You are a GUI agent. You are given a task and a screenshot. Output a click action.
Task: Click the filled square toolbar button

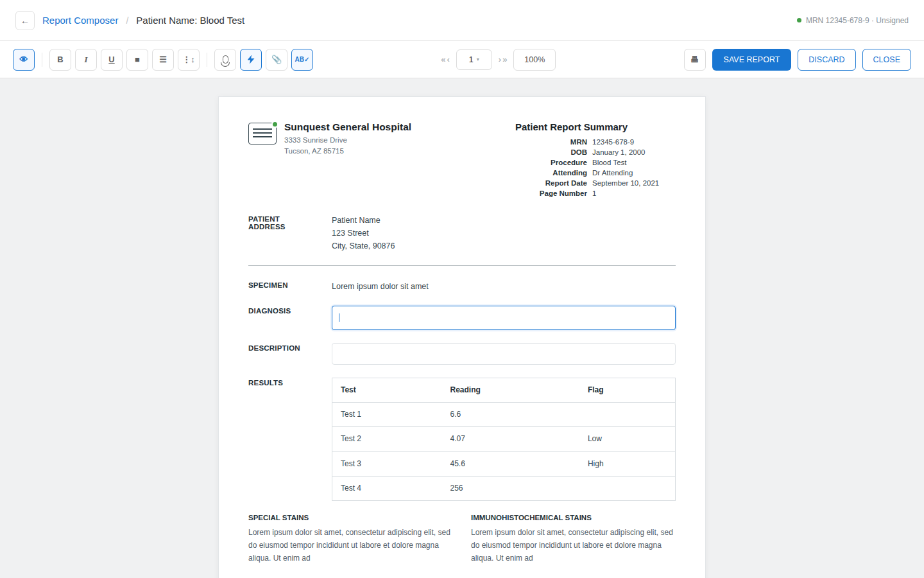coord(137,60)
